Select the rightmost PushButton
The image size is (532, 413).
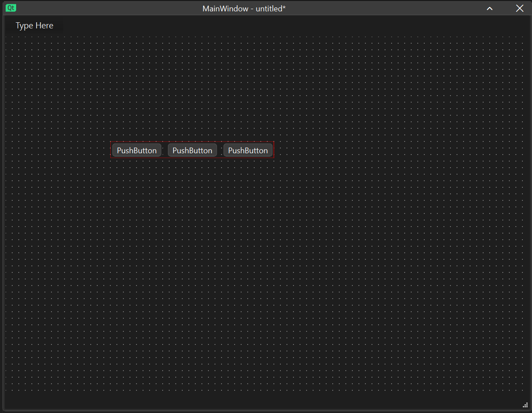(x=248, y=150)
